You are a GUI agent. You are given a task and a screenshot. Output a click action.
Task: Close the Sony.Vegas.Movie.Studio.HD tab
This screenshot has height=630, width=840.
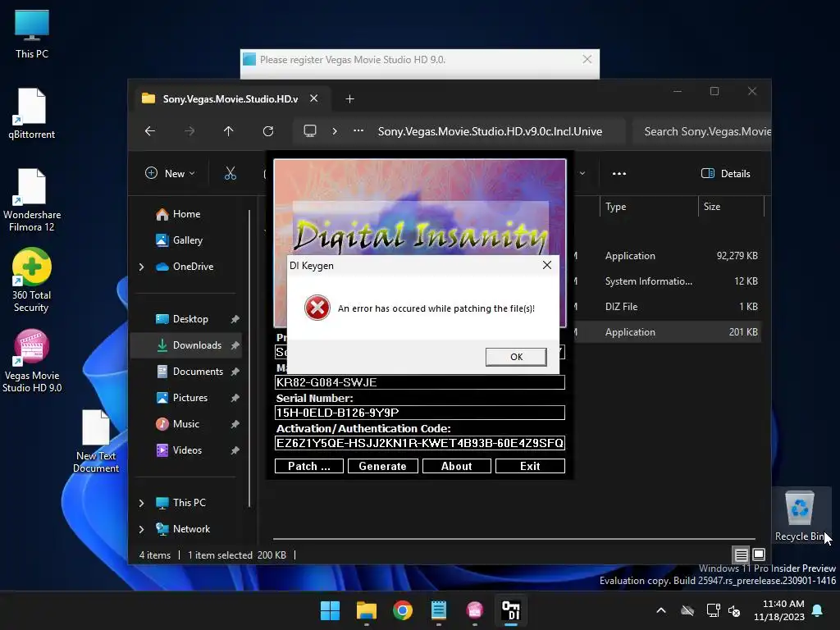[314, 98]
